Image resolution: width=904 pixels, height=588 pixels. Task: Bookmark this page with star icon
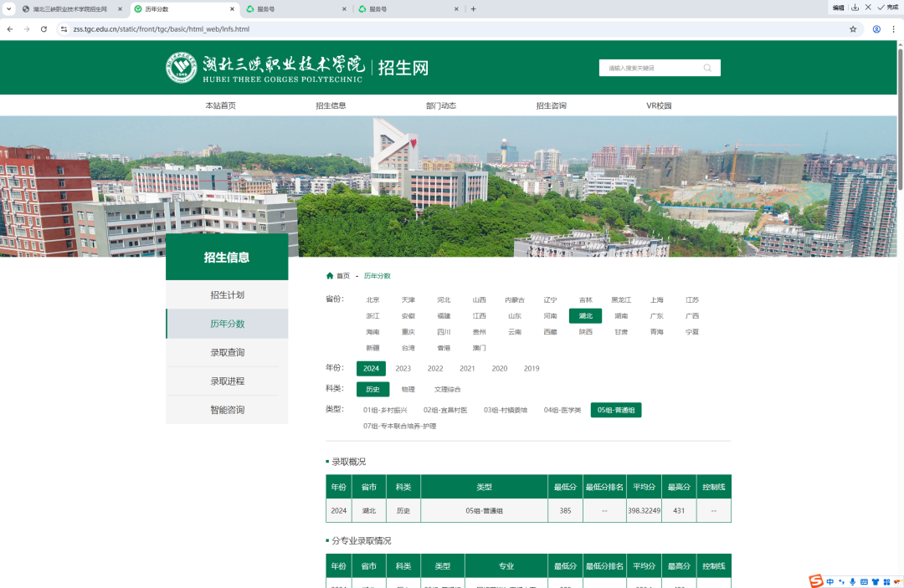pyautogui.click(x=853, y=29)
